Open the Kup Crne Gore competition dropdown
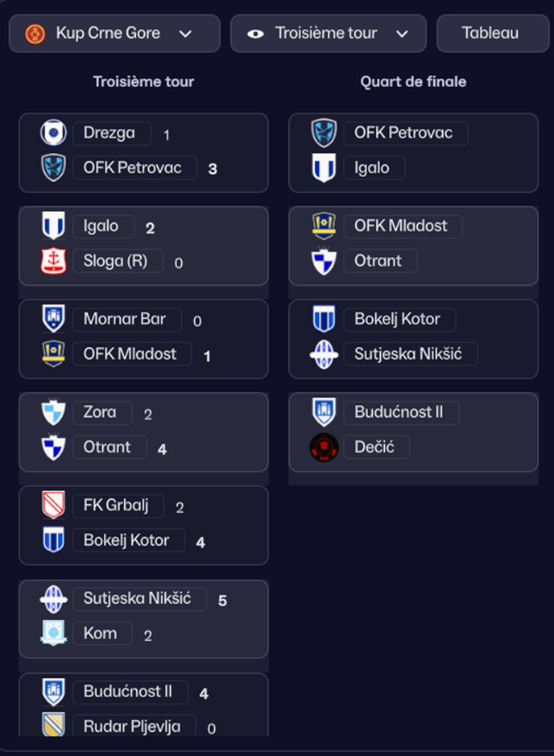Screen dimensions: 554x756 [114, 34]
